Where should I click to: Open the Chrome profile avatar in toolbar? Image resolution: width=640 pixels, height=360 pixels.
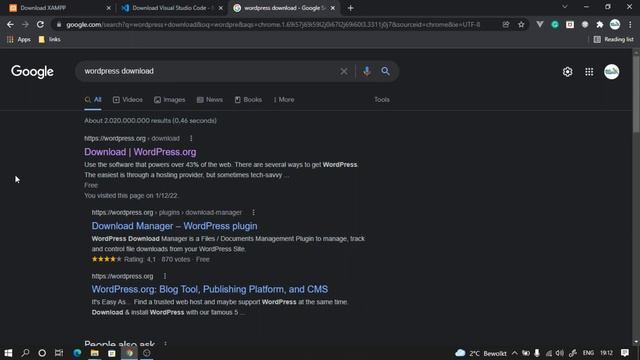click(x=615, y=24)
